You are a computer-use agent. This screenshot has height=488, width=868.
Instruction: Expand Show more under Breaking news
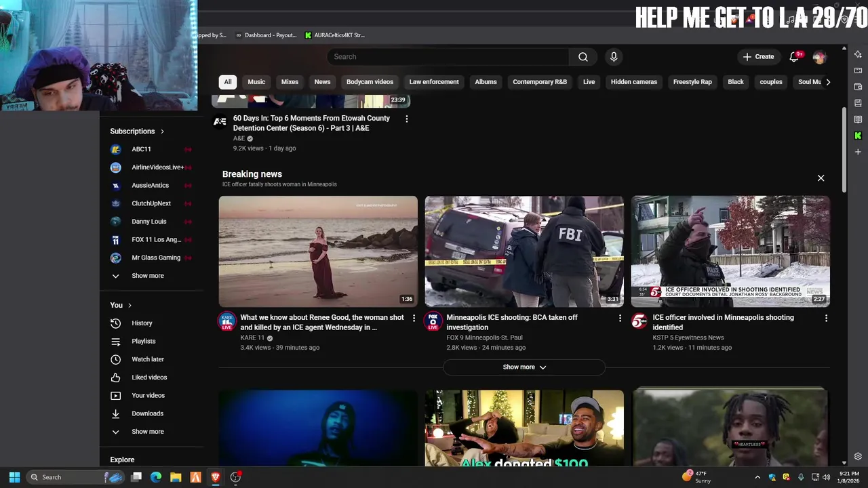[524, 367]
